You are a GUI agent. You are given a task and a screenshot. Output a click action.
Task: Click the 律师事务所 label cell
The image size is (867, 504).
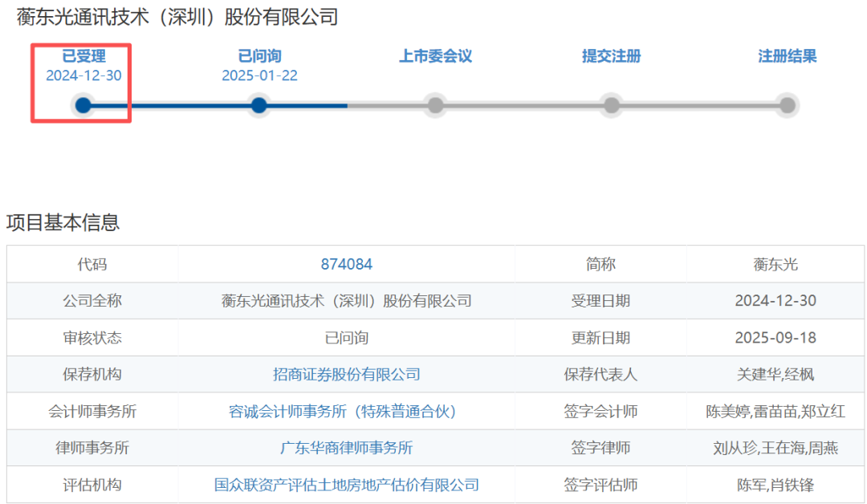tap(92, 448)
